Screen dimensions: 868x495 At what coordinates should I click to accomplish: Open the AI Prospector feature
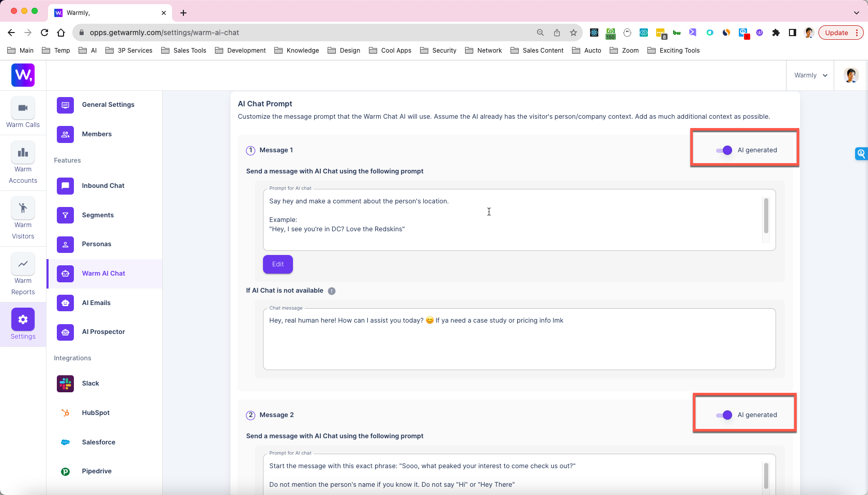coord(103,332)
